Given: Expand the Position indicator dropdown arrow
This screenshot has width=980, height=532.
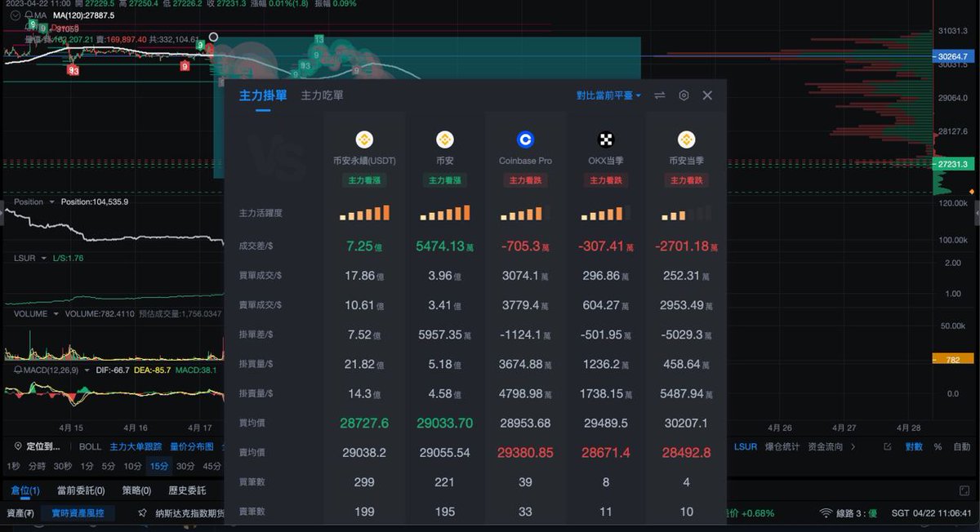Looking at the screenshot, I should click(x=52, y=202).
